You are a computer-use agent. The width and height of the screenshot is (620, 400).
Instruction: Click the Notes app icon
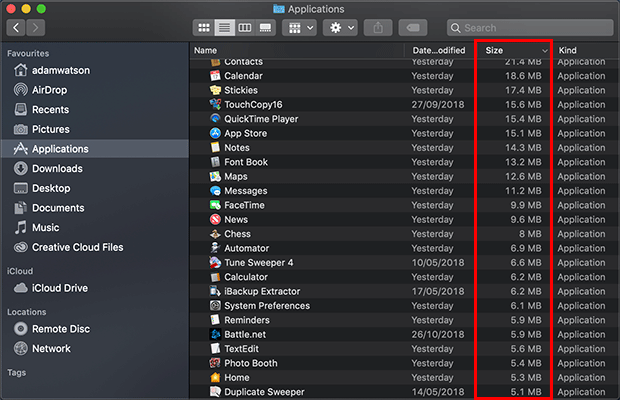tap(215, 148)
